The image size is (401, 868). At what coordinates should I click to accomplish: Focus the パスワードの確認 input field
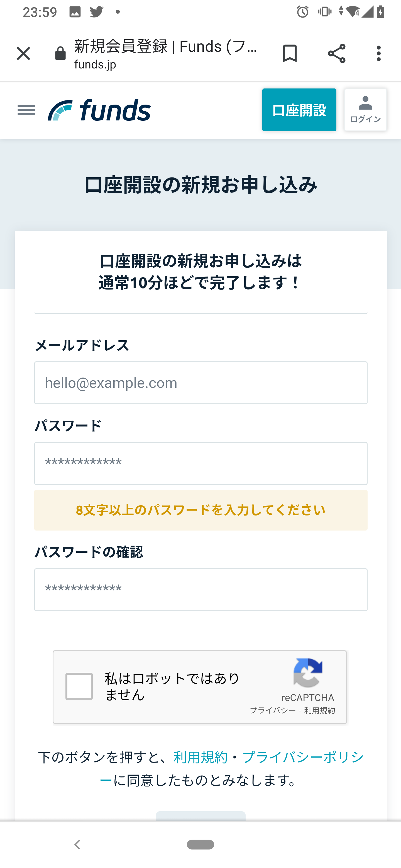pyautogui.click(x=201, y=590)
